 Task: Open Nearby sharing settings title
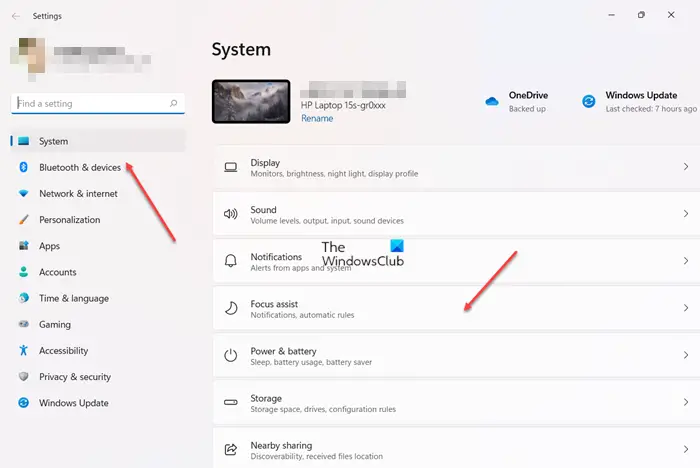pos(281,445)
